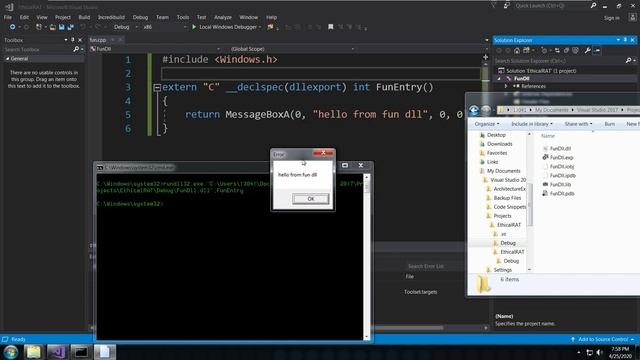Click Sign in at the top right

pos(611,18)
